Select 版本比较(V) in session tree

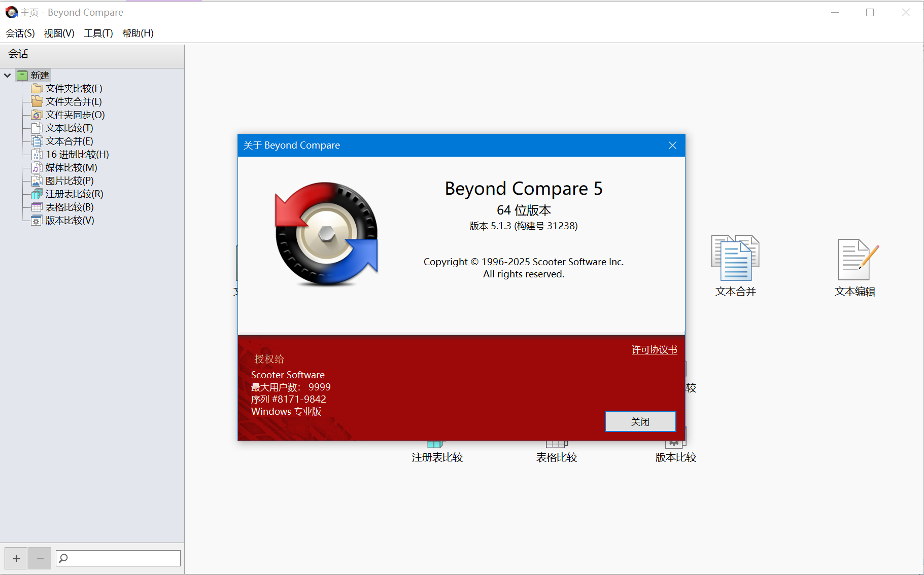70,221
